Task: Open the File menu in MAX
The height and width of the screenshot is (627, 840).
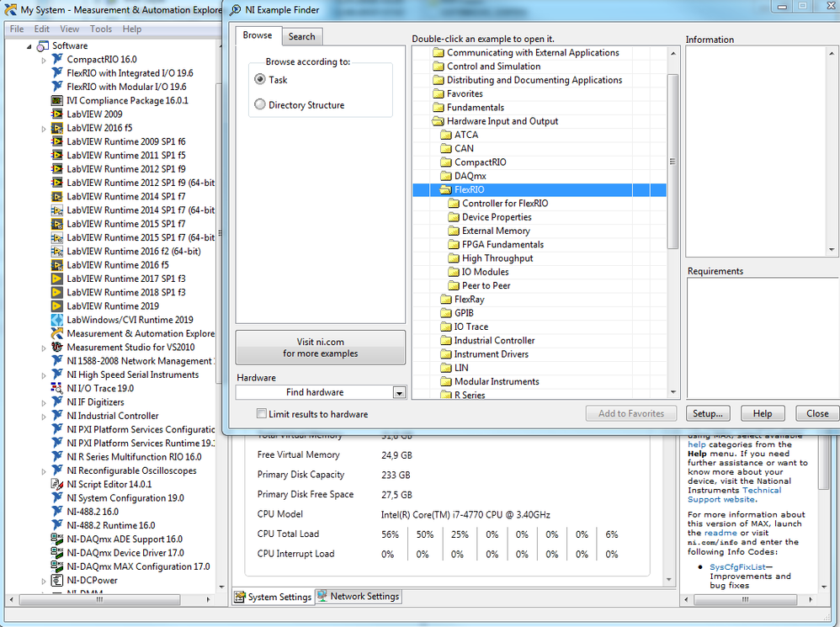Action: (x=17, y=29)
